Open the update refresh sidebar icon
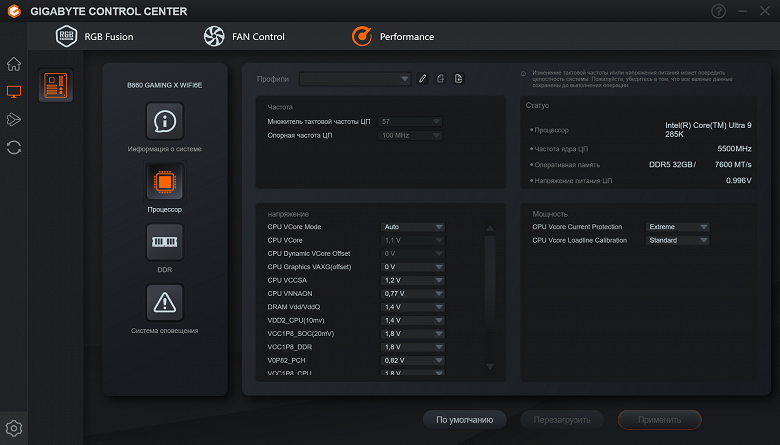Viewport: 780px width, 445px height. click(14, 147)
